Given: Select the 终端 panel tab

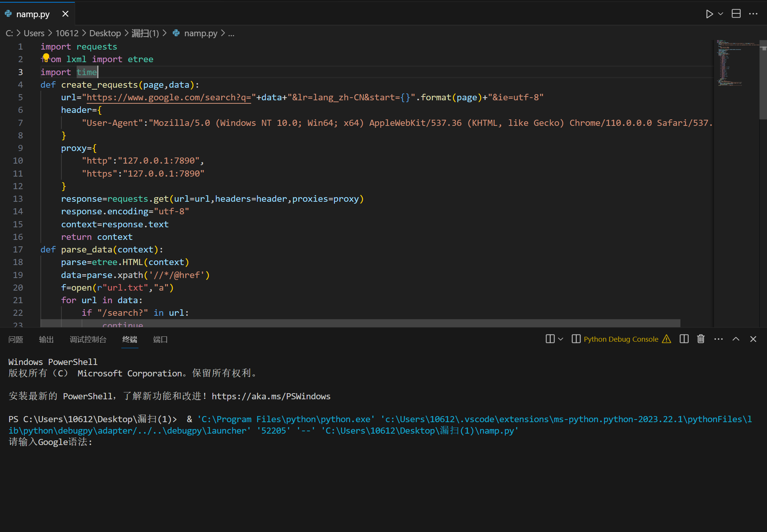Looking at the screenshot, I should 130,339.
